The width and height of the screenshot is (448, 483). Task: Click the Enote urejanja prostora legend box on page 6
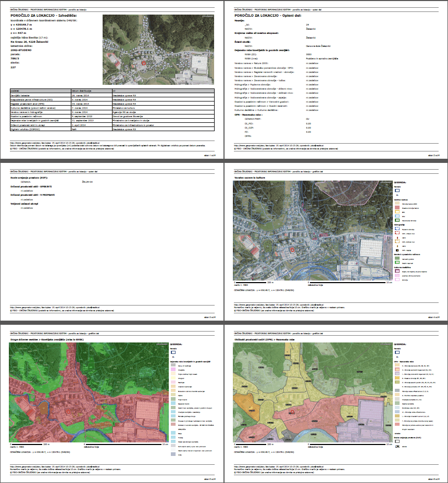coord(396,440)
